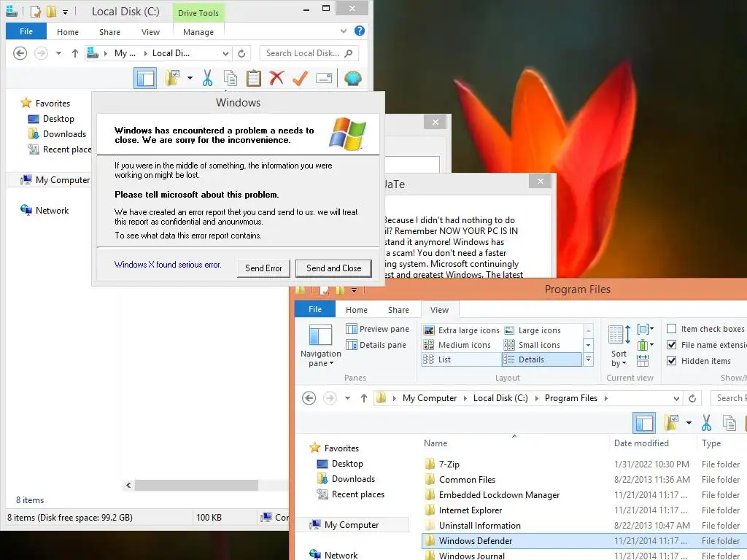The image size is (747, 560).
Task: Open Navigation pane button in Program Files ribbon
Action: tap(321, 346)
